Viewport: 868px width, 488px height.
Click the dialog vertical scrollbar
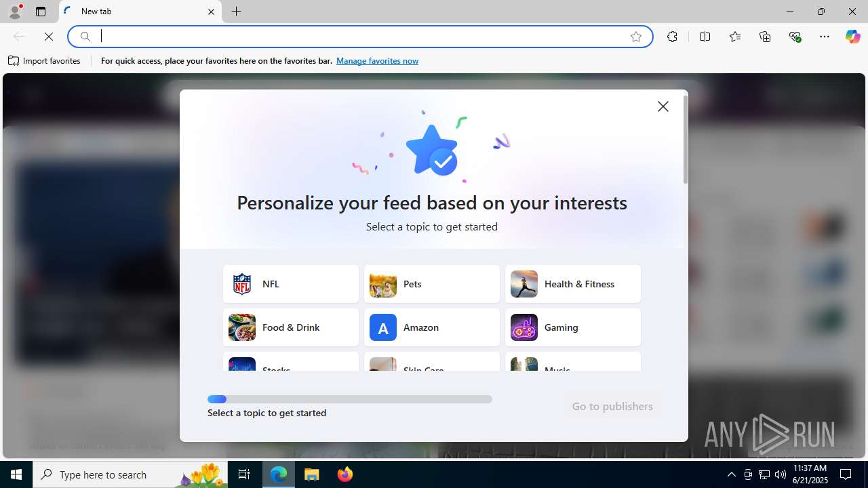[x=686, y=140]
